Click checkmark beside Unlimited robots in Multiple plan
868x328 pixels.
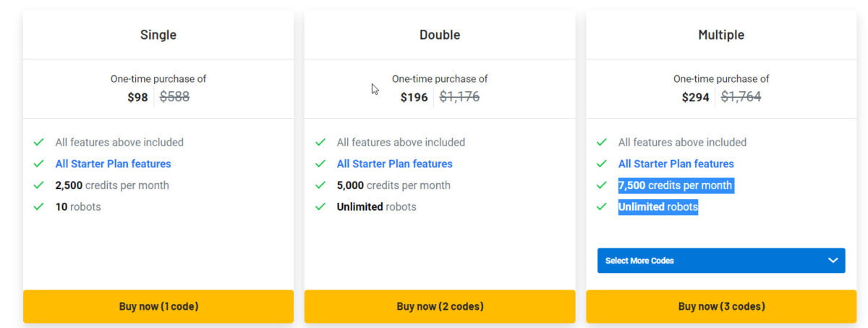click(602, 207)
